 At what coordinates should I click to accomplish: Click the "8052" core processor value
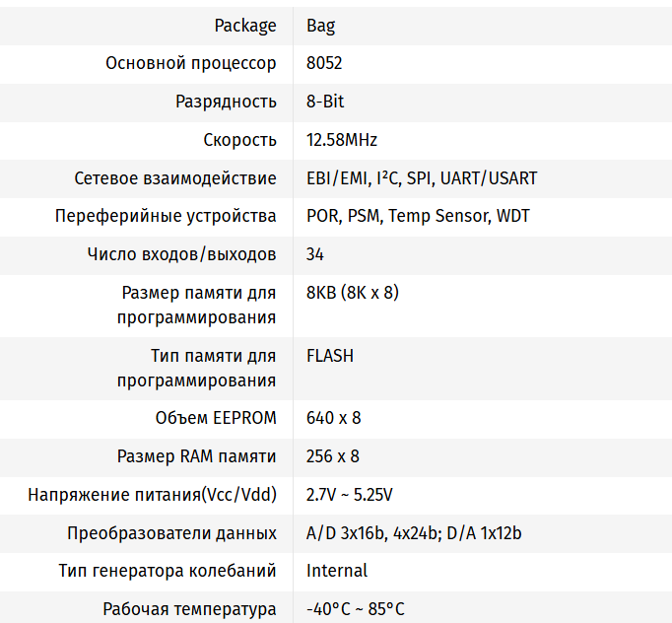pyautogui.click(x=324, y=63)
